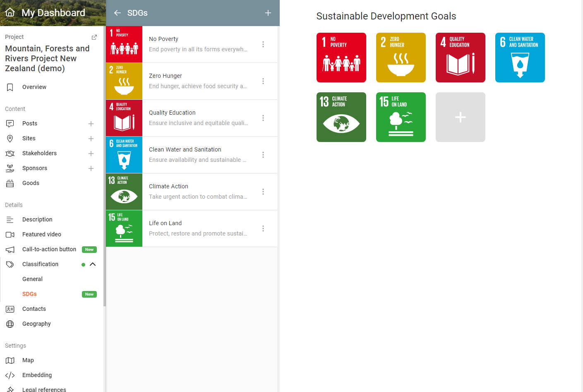Screen dimensions: 583x392
Task: Click the Posts chat icon
Action: click(x=10, y=123)
